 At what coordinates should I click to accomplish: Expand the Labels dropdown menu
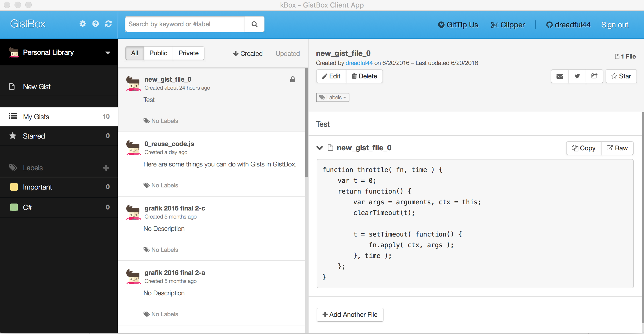(x=333, y=97)
